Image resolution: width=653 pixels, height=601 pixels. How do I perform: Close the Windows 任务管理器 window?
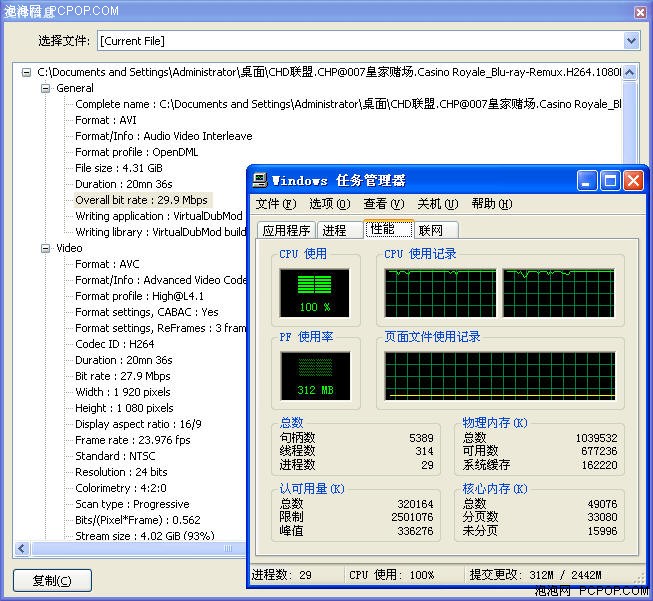click(x=633, y=181)
